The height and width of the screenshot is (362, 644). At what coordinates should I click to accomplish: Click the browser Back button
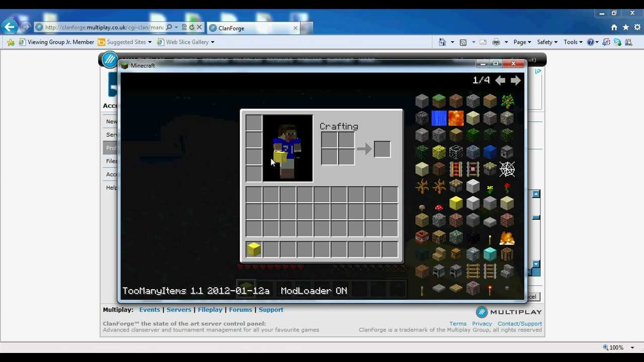coord(9,27)
